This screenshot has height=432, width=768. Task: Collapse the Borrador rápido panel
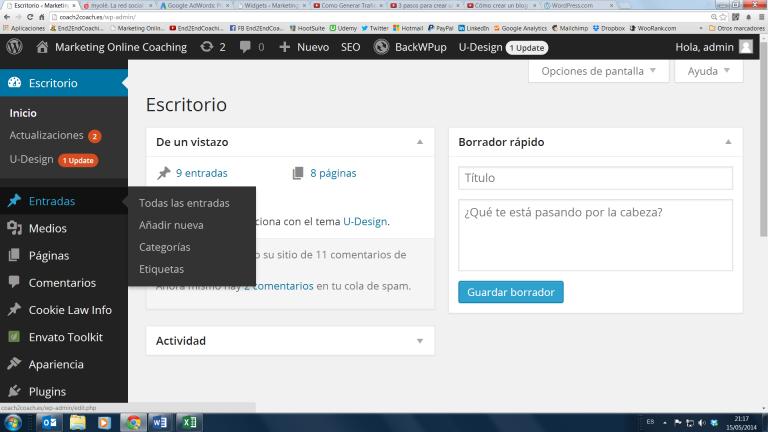pyautogui.click(x=728, y=142)
